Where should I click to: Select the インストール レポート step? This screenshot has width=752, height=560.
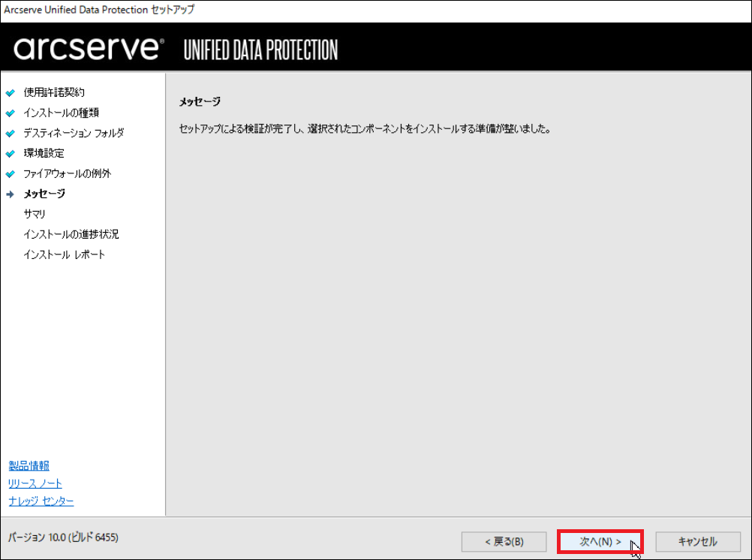[65, 254]
